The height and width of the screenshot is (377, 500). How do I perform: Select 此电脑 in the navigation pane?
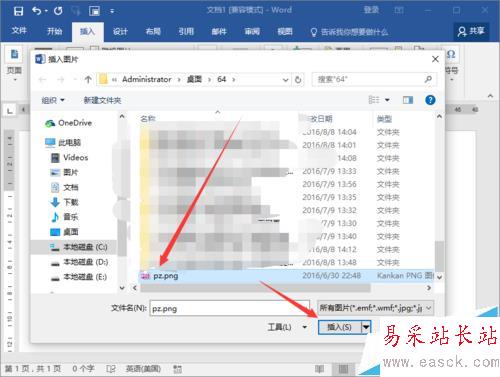coord(63,143)
